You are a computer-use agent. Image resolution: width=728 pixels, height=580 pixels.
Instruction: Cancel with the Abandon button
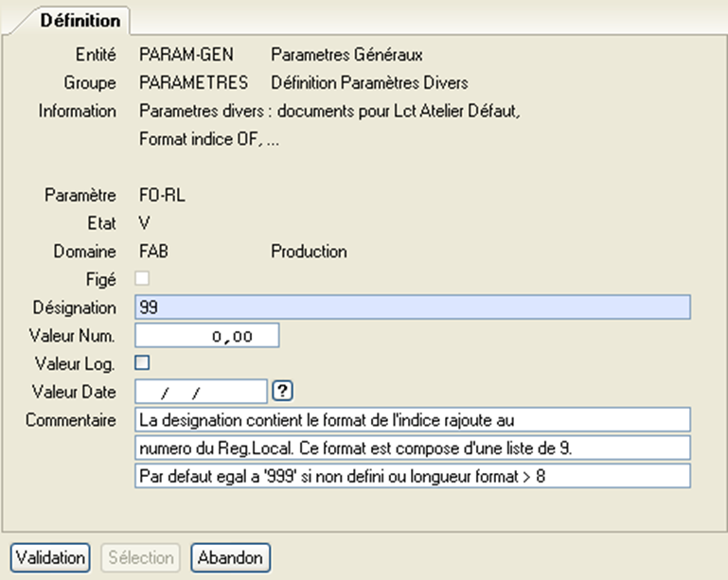(231, 557)
